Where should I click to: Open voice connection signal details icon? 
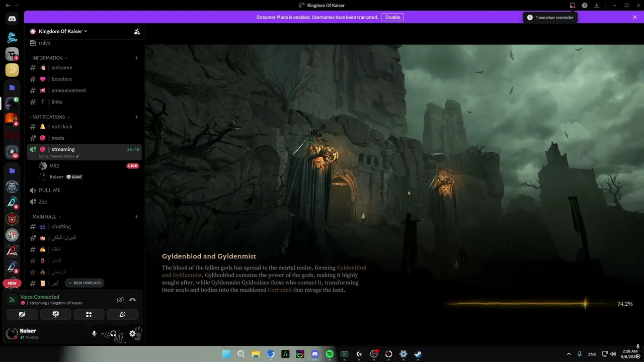coord(12,300)
